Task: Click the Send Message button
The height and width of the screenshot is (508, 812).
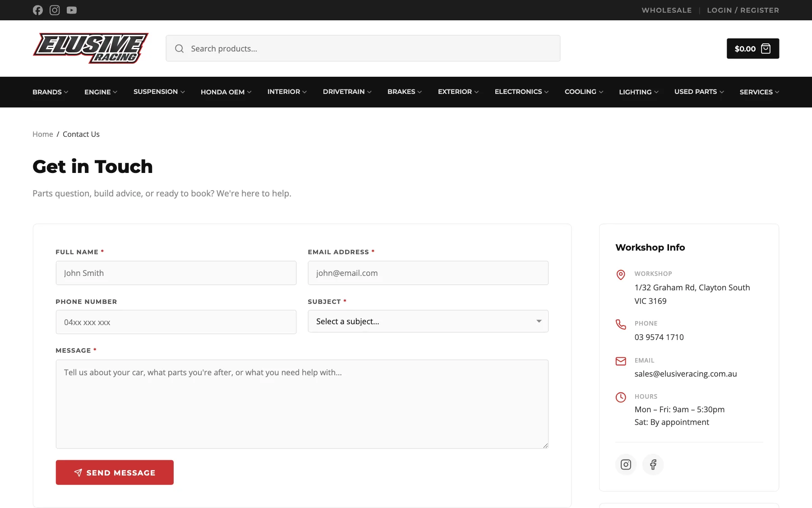Action: tap(115, 472)
